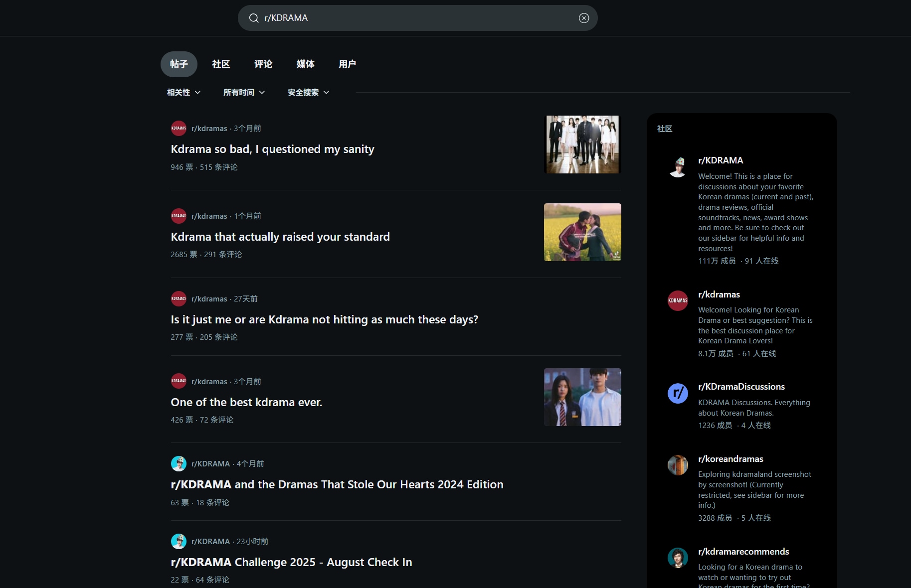
Task: Click '22 票 · 64 条评论' stats
Action: pos(200,580)
